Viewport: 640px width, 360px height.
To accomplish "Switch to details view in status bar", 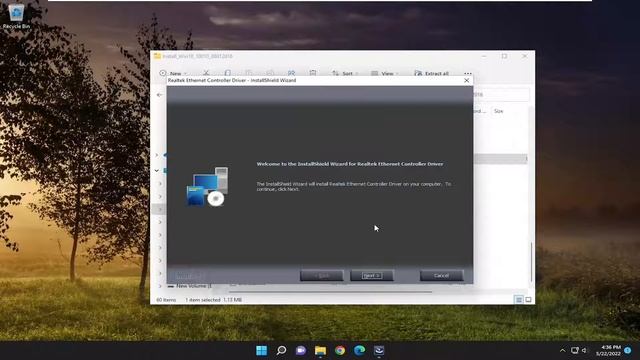I will tap(519, 300).
